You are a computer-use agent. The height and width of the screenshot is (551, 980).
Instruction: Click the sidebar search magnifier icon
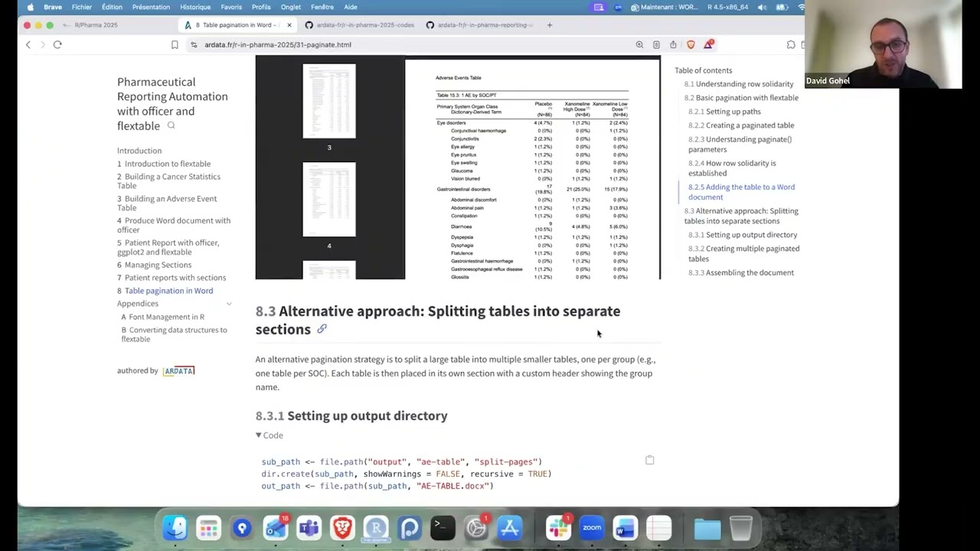[x=171, y=126]
